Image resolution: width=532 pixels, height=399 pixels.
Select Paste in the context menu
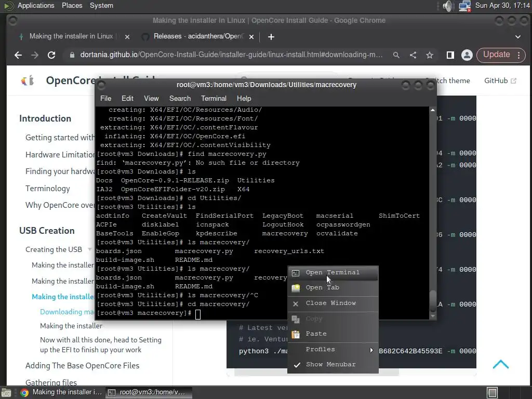pyautogui.click(x=333, y=334)
